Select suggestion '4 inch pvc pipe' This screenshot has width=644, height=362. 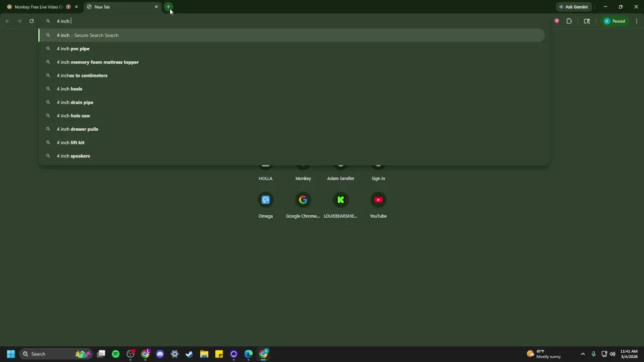click(x=292, y=49)
